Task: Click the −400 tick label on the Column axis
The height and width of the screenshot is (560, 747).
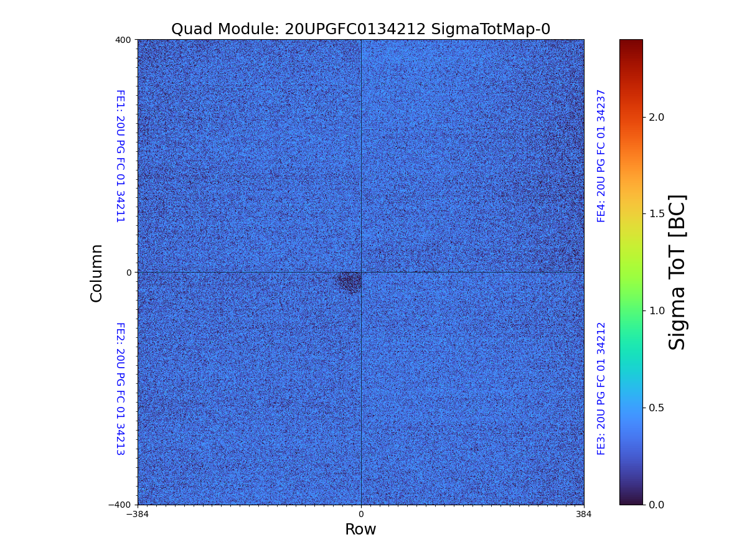Action: [x=121, y=505]
